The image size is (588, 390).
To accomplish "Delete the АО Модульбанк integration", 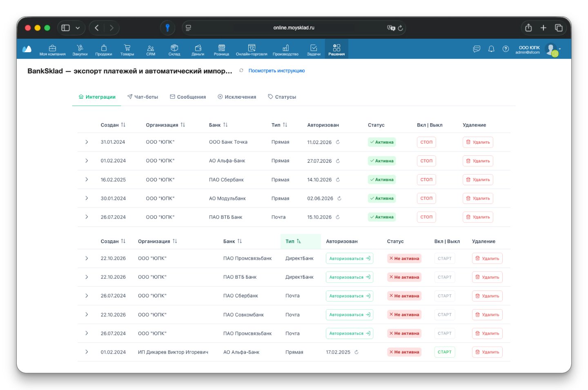I will [x=478, y=199].
